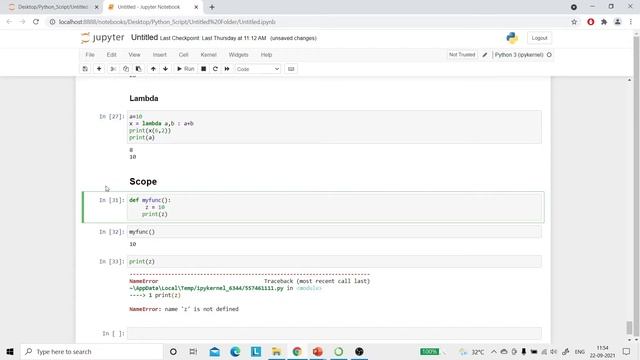
Task: Reload the page
Action: [x=36, y=22]
